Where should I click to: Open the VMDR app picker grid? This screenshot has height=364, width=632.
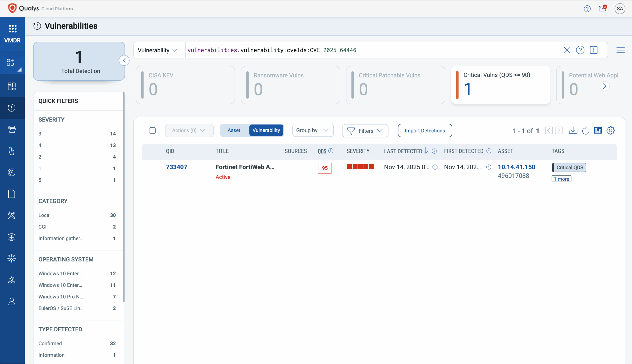(x=13, y=29)
